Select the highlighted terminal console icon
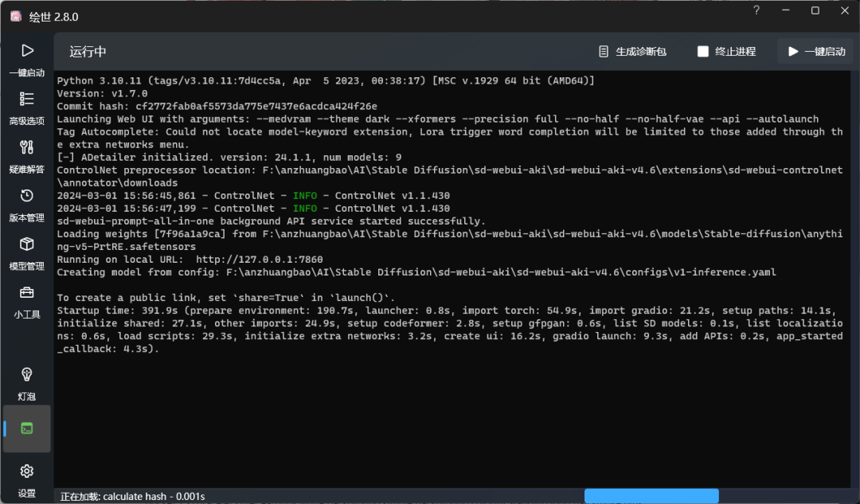The width and height of the screenshot is (860, 504). coord(26,428)
